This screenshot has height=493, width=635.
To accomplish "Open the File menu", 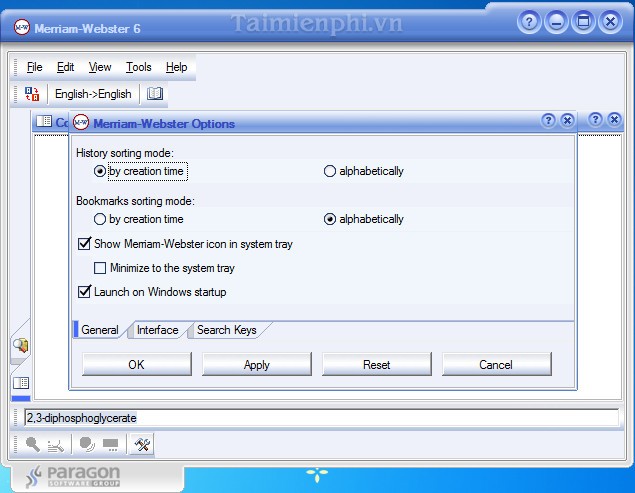I will (x=34, y=67).
